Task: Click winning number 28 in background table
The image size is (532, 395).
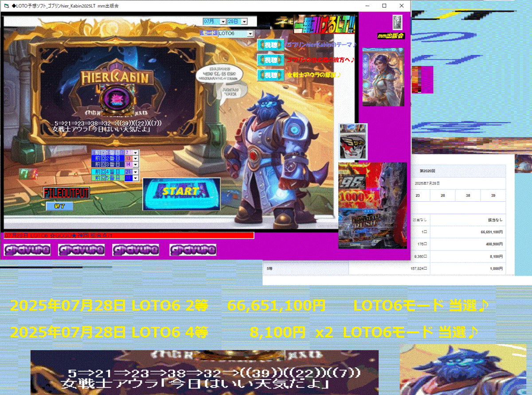Action: [x=443, y=196]
